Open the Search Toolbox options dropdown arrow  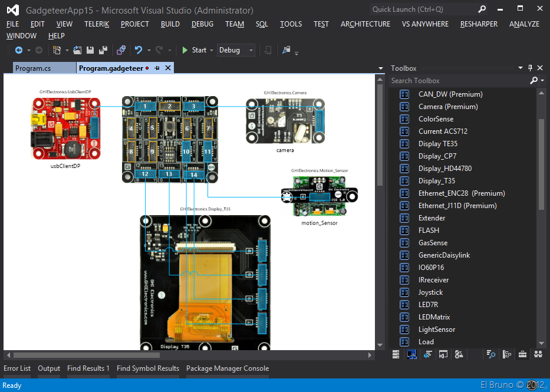point(542,81)
